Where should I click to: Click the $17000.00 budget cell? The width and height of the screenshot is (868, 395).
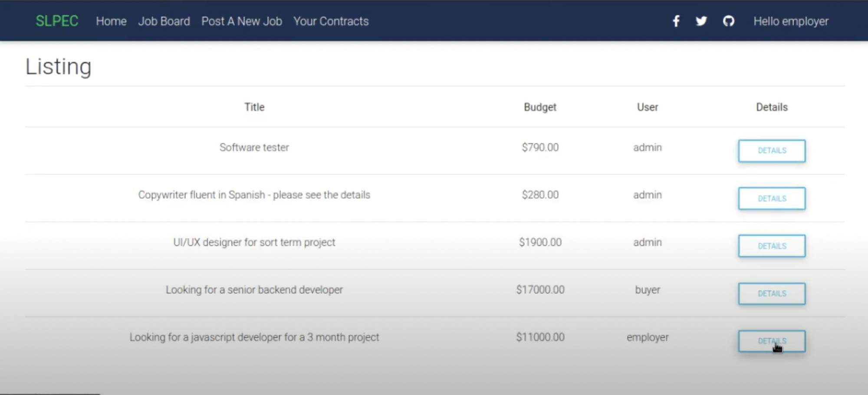(x=540, y=290)
